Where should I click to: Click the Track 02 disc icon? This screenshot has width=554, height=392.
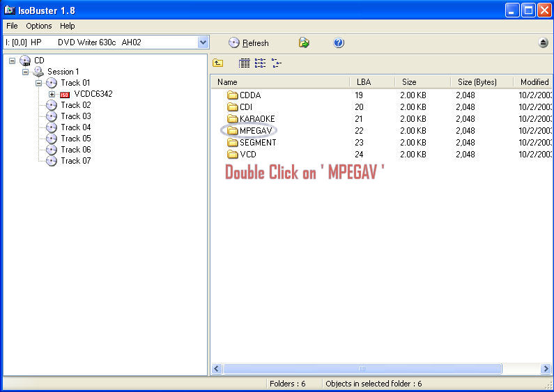[52, 105]
